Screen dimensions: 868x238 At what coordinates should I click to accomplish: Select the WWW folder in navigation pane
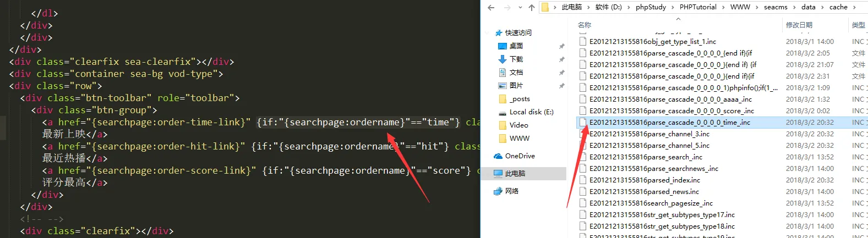519,139
